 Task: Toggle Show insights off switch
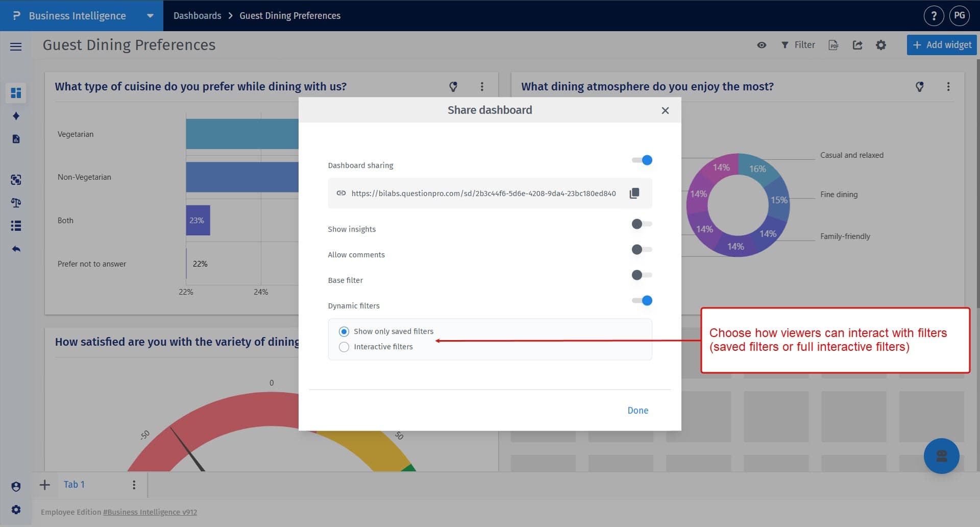pos(642,224)
